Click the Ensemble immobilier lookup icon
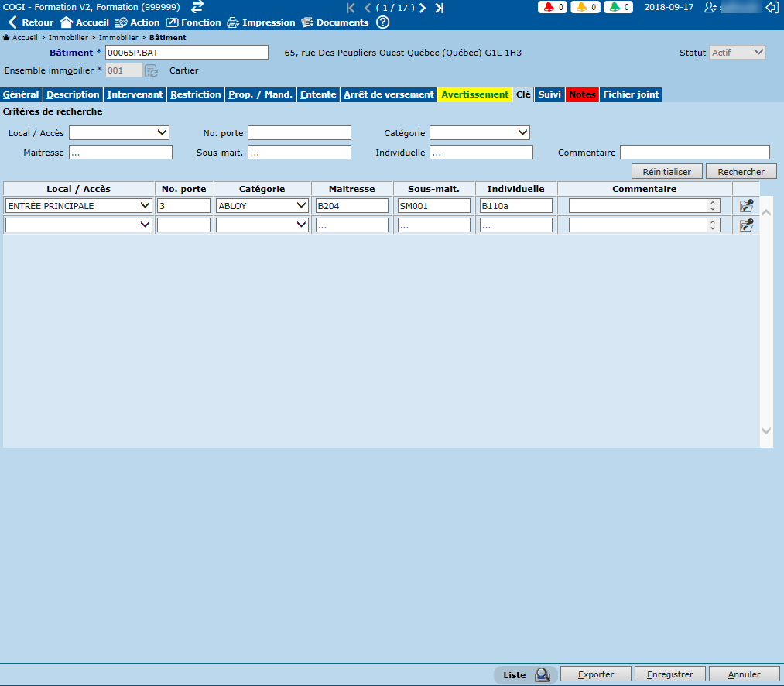 point(152,70)
